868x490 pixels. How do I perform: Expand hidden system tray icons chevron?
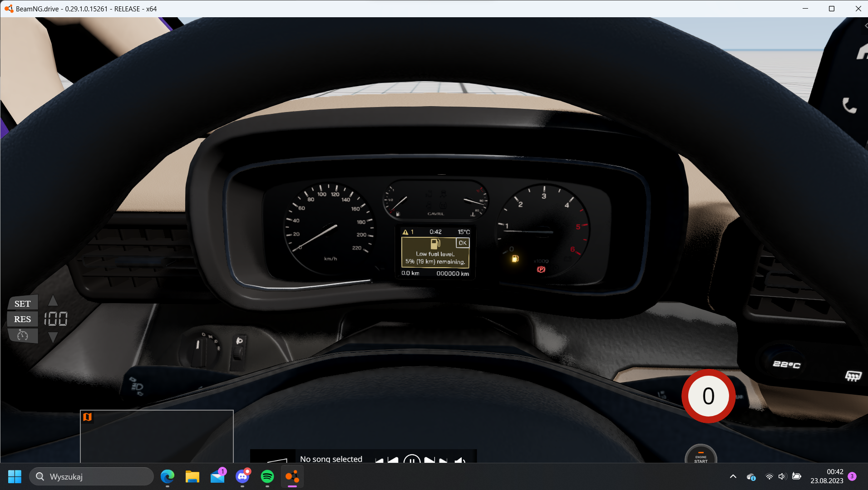[733, 476]
